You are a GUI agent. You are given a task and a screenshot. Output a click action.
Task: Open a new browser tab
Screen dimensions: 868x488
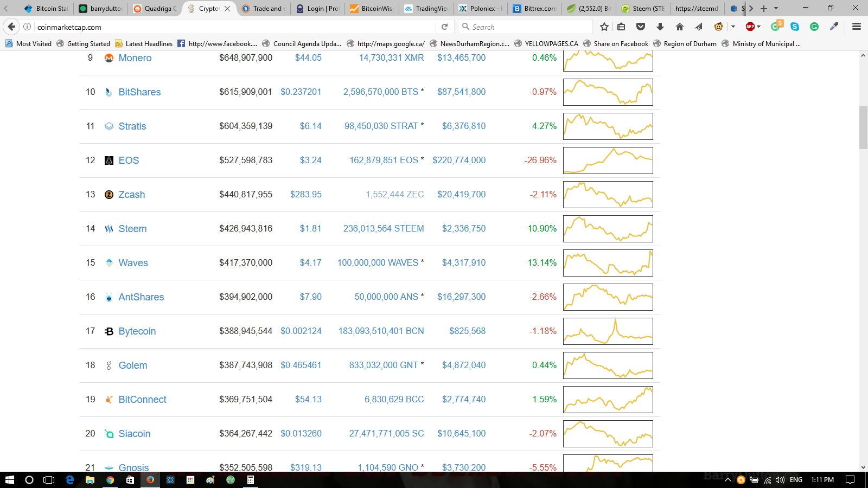(x=764, y=8)
